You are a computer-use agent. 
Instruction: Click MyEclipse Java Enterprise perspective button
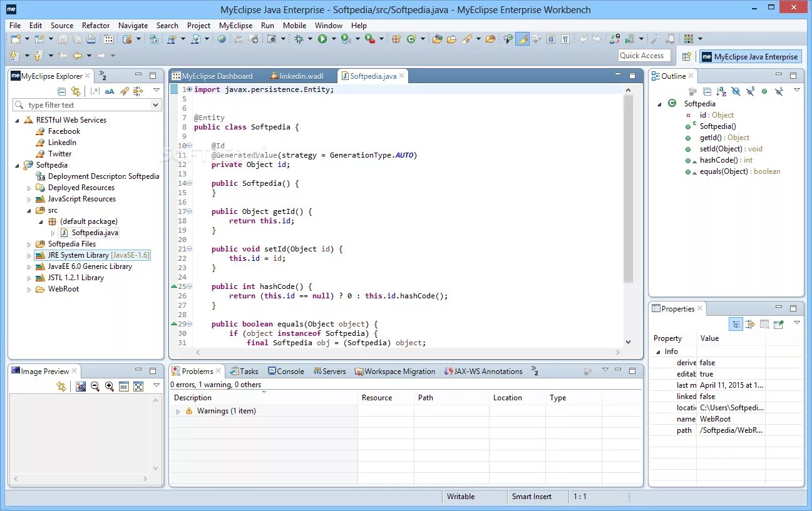750,56
